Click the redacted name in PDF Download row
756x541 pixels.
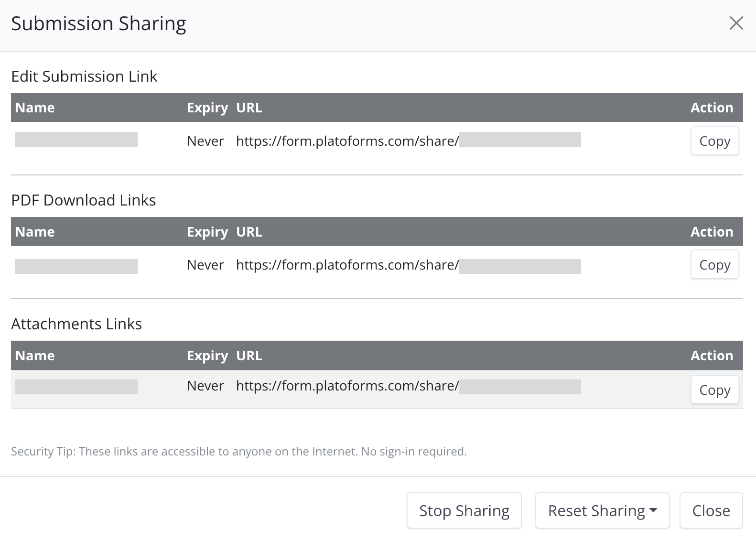click(x=76, y=266)
